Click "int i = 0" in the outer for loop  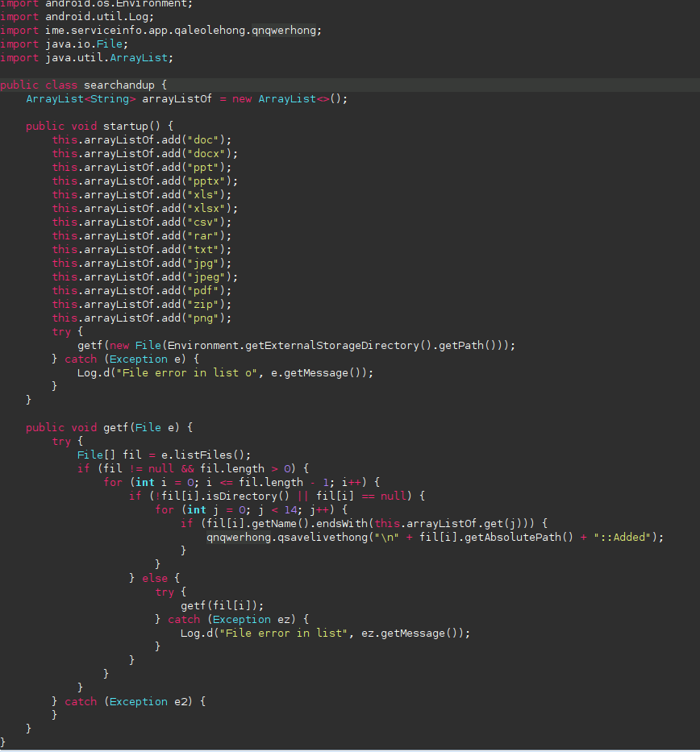click(x=164, y=483)
